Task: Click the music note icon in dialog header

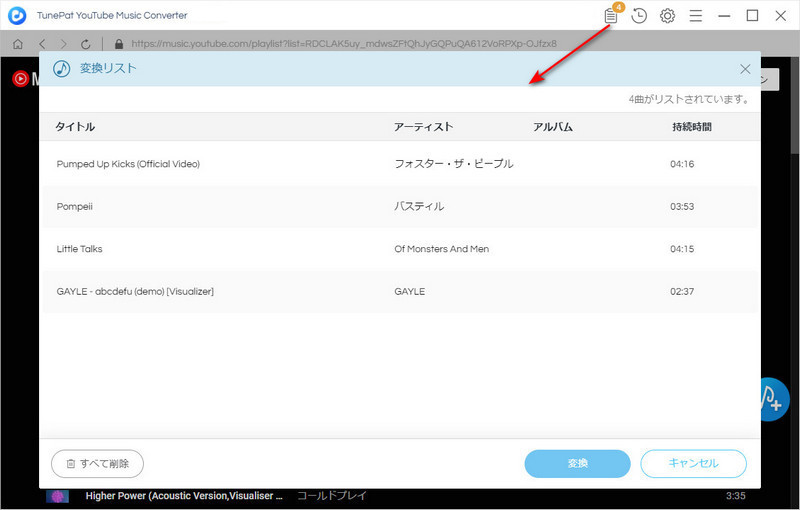Action: point(62,68)
